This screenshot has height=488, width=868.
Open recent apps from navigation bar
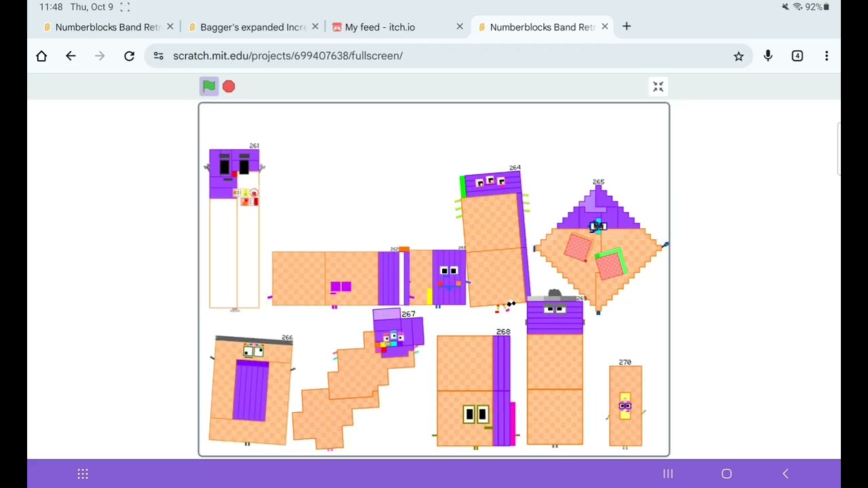[x=668, y=474]
